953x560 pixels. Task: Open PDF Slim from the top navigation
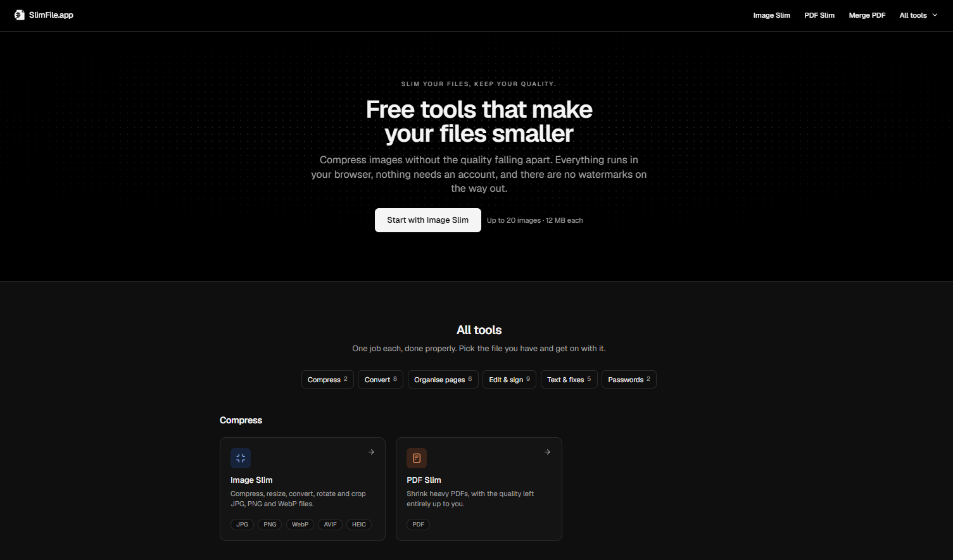[x=819, y=15]
